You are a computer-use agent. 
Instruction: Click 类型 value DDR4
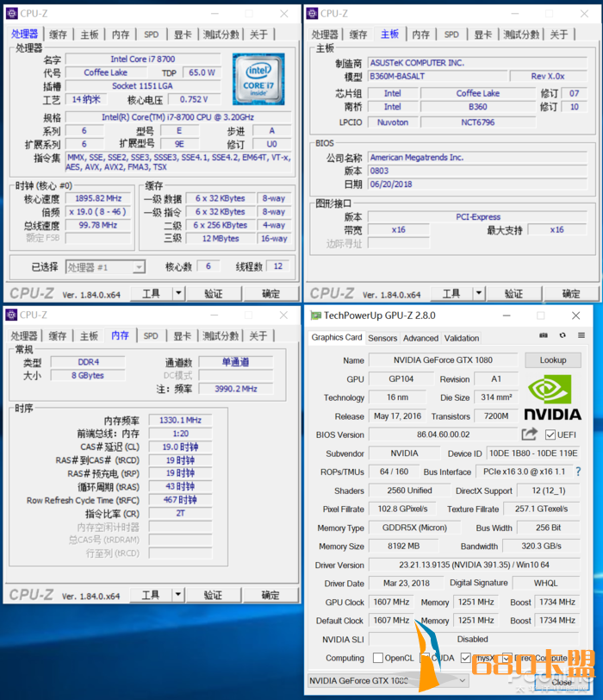point(89,362)
